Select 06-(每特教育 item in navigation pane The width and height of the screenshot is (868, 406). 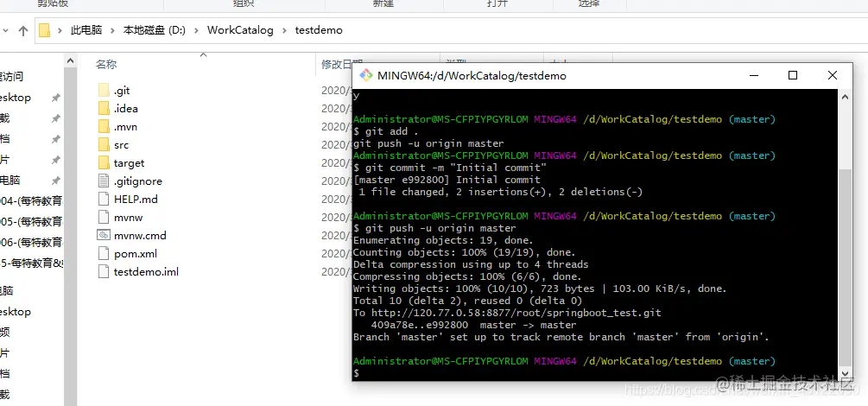click(32, 243)
